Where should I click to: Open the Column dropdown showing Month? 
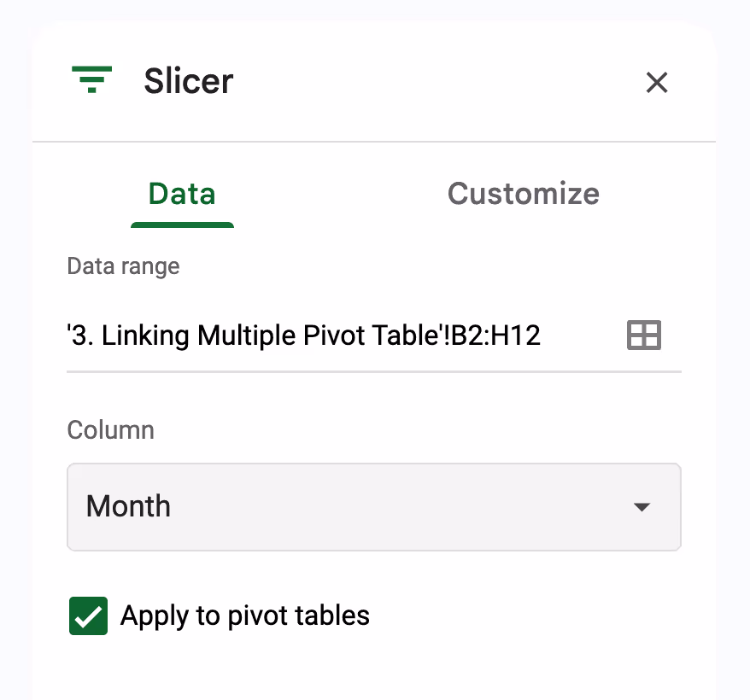click(x=373, y=506)
